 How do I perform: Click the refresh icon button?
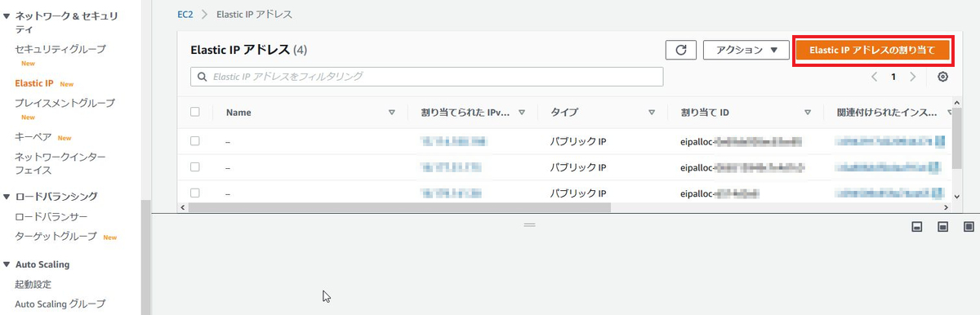[x=680, y=50]
